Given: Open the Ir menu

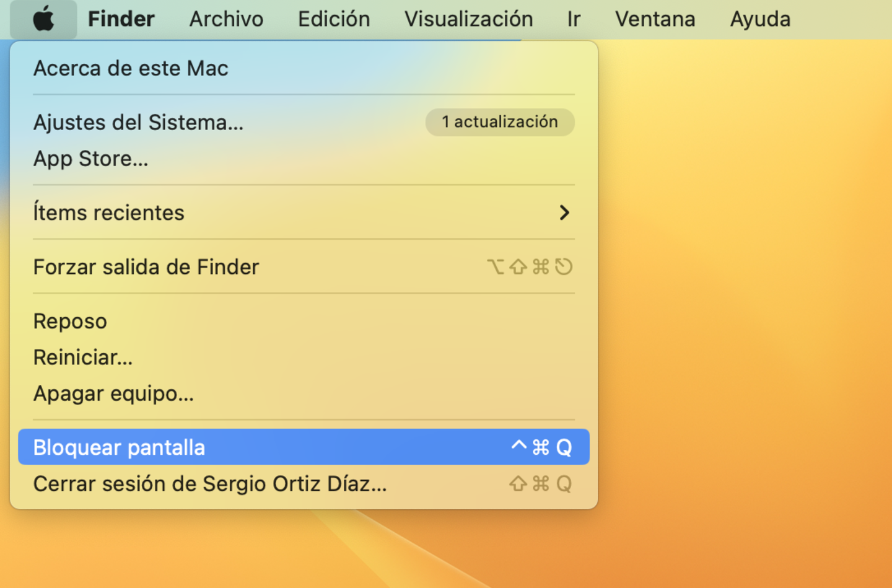Looking at the screenshot, I should click(574, 19).
